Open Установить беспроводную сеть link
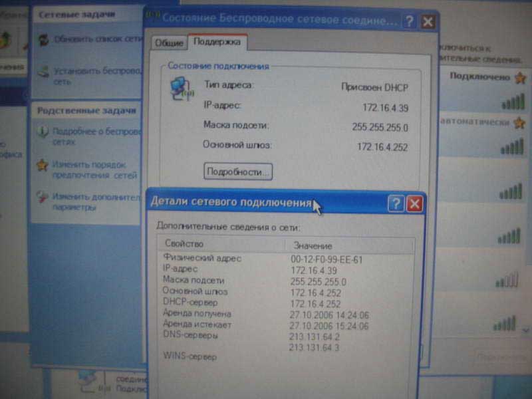 point(97,76)
